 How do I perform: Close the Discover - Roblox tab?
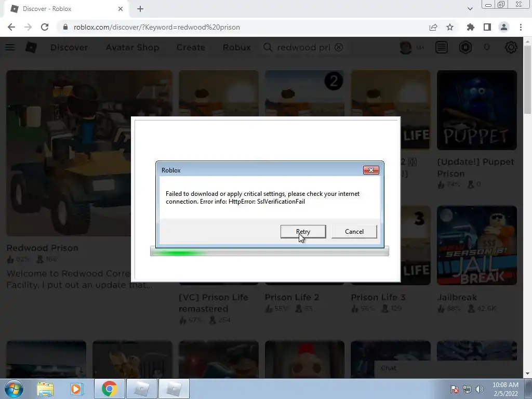(121, 9)
